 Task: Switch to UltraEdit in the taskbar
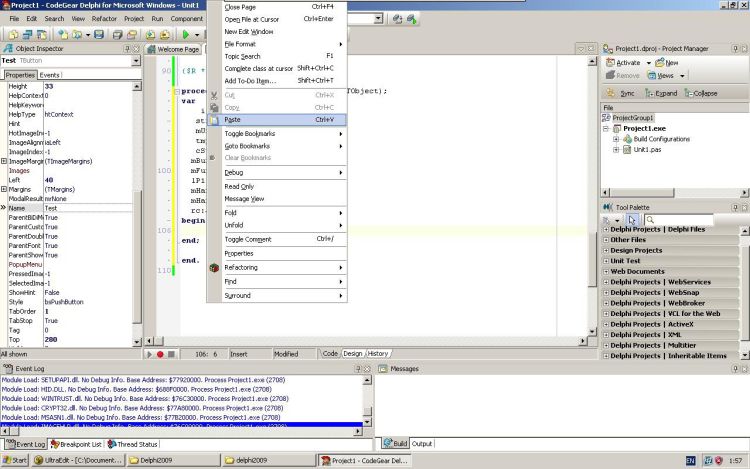(78, 460)
